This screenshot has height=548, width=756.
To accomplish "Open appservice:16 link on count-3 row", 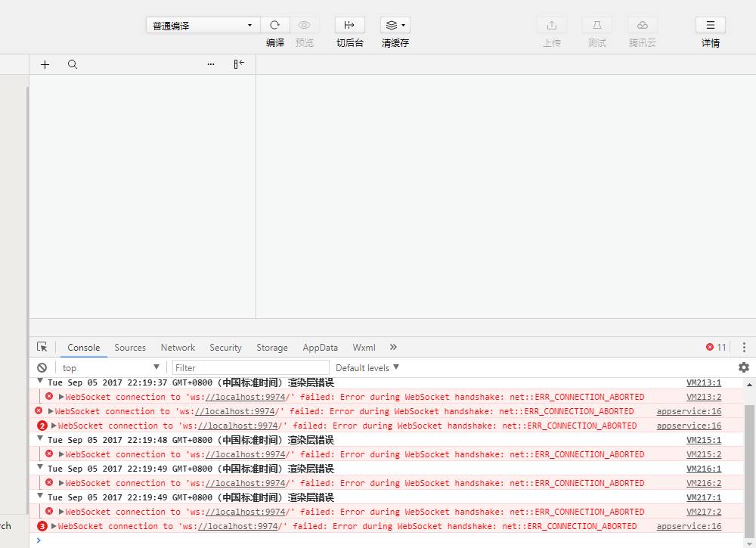I will pyautogui.click(x=689, y=526).
